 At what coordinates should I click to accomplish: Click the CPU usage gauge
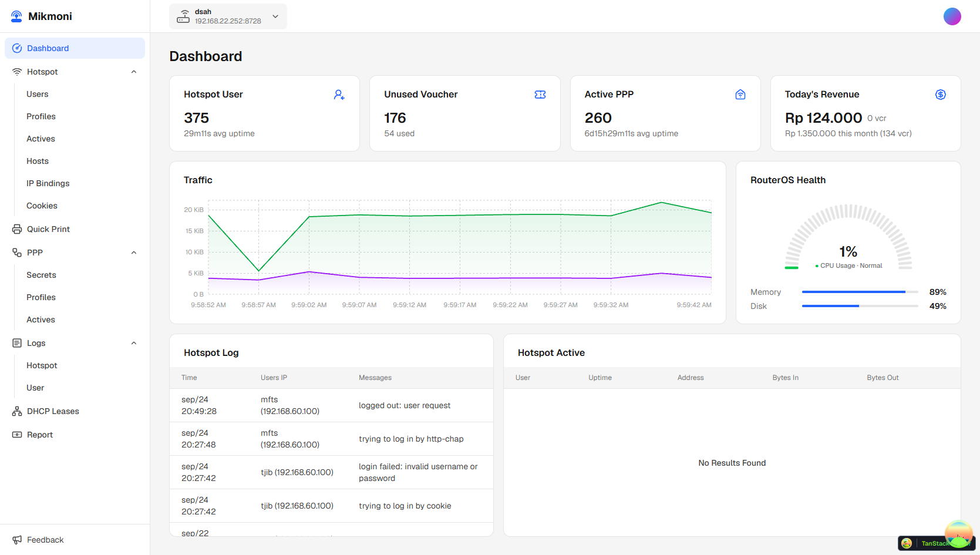click(848, 237)
